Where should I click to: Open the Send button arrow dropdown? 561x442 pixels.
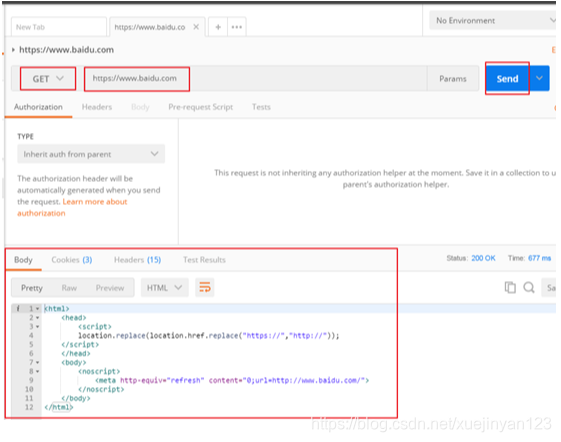pos(539,78)
